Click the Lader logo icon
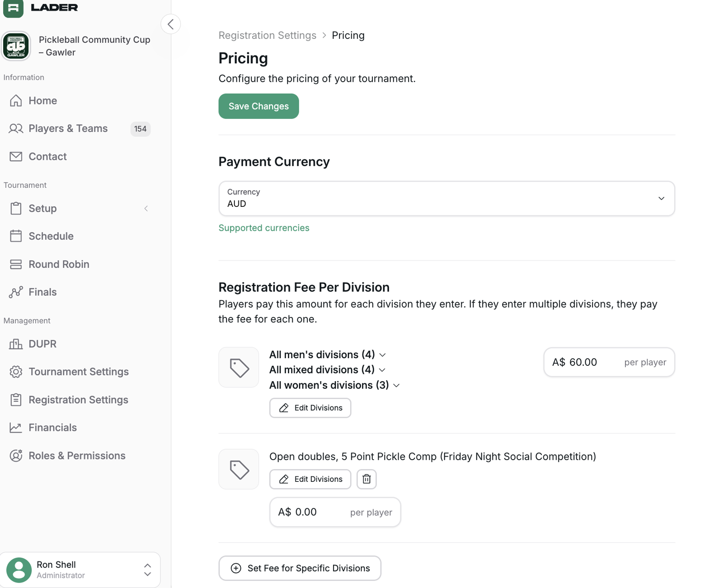Viewport: 723px width, 588px height. pyautogui.click(x=13, y=8)
